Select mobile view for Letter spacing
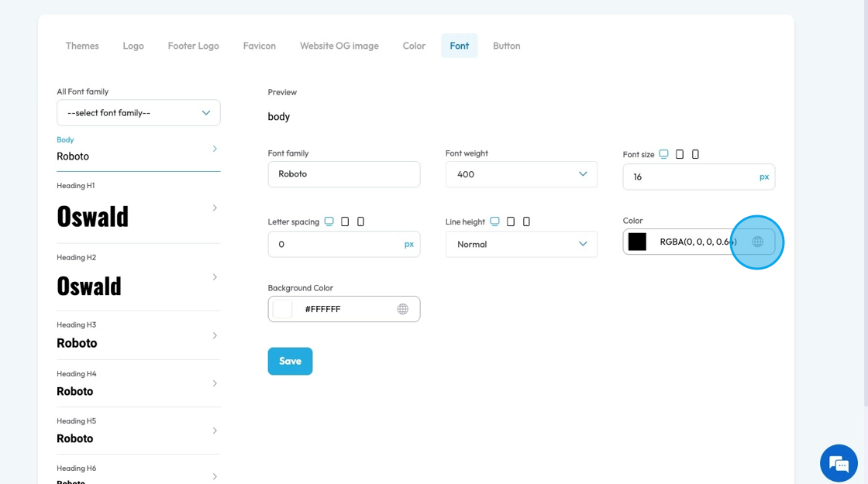868x484 pixels. (x=360, y=221)
